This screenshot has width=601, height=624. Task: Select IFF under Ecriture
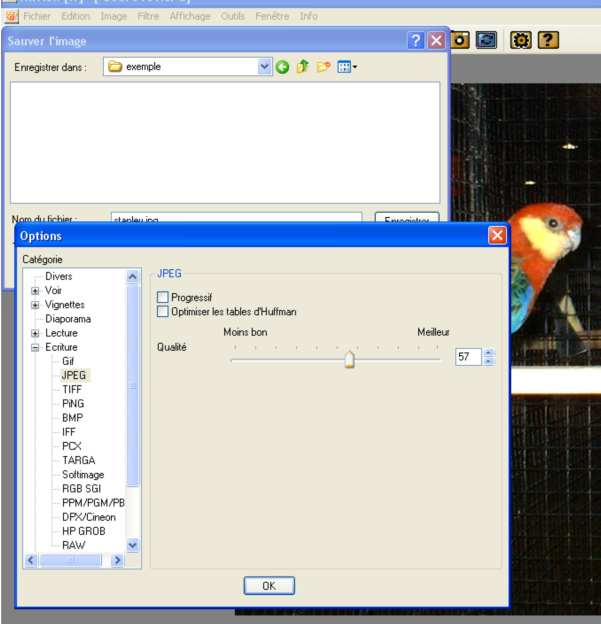tap(68, 432)
